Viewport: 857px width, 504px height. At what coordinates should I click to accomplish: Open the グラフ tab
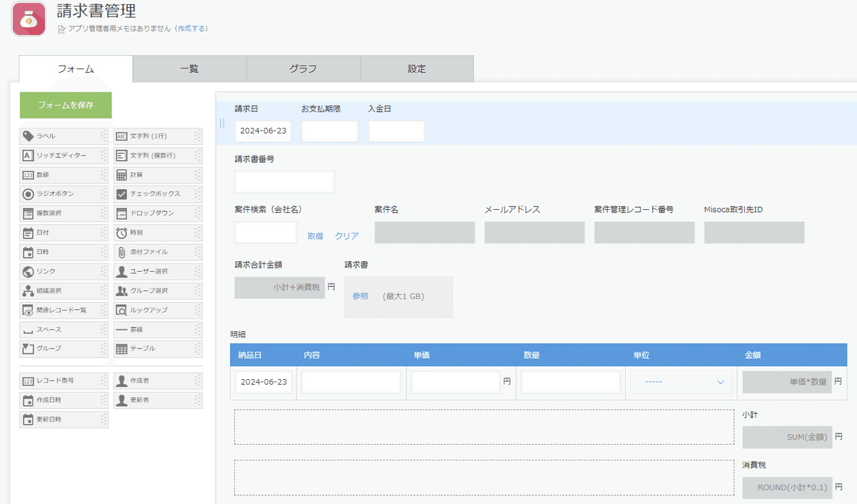(x=303, y=69)
